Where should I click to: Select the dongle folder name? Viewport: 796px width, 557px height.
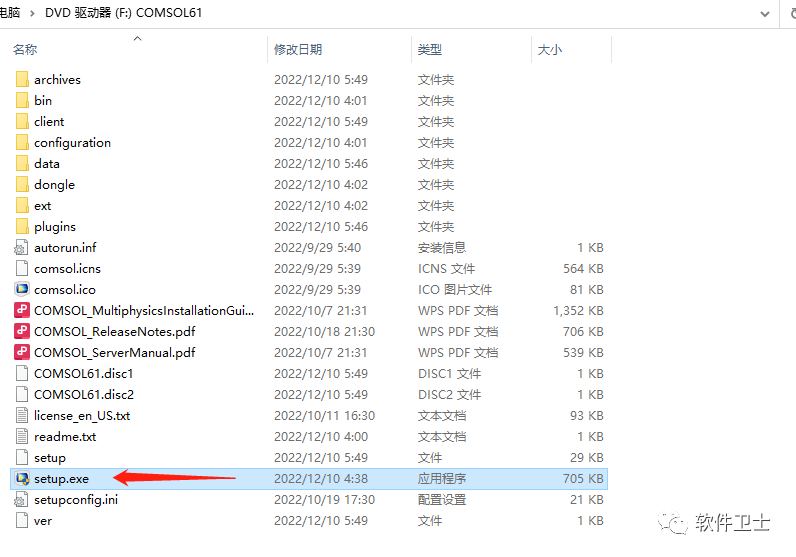[54, 185]
